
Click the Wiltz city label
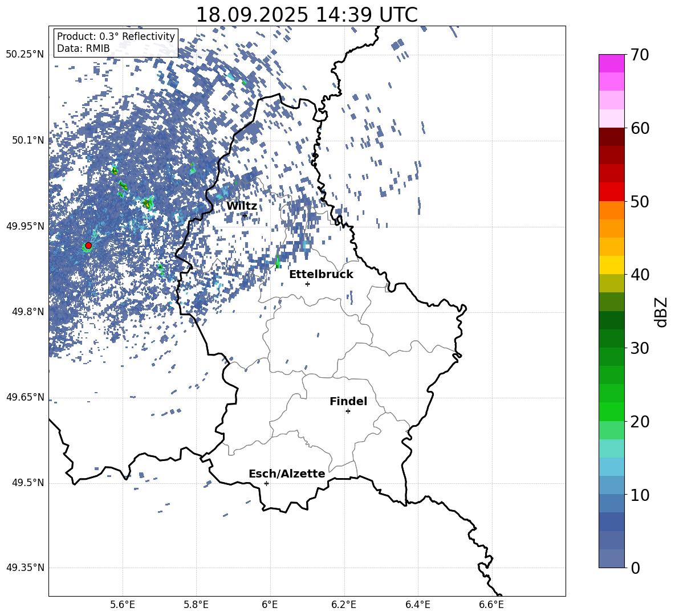(x=242, y=206)
